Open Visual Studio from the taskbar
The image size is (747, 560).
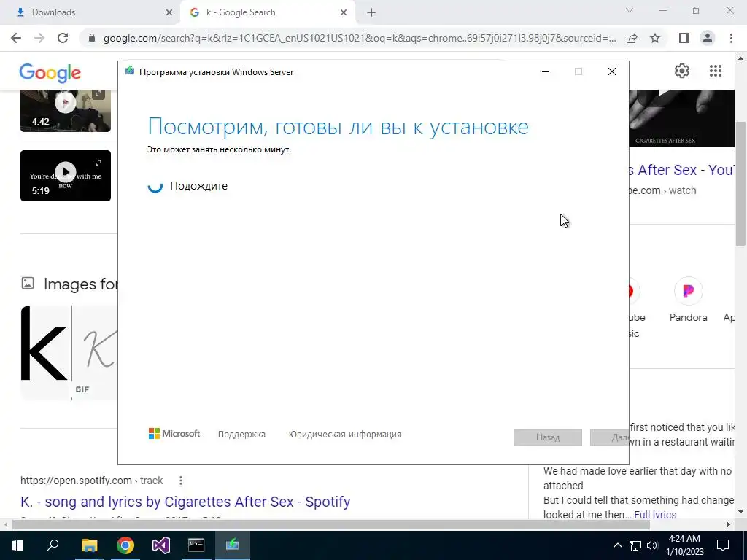coord(160,545)
